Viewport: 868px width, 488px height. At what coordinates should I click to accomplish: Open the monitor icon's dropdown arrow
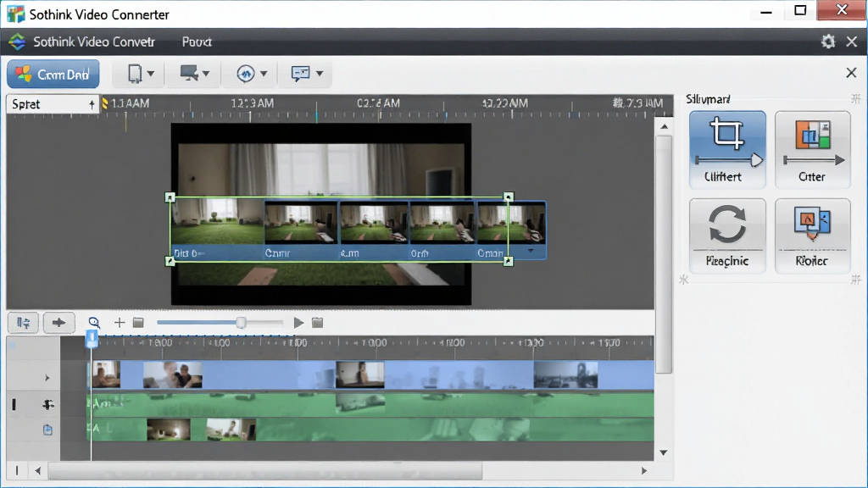click(x=206, y=74)
